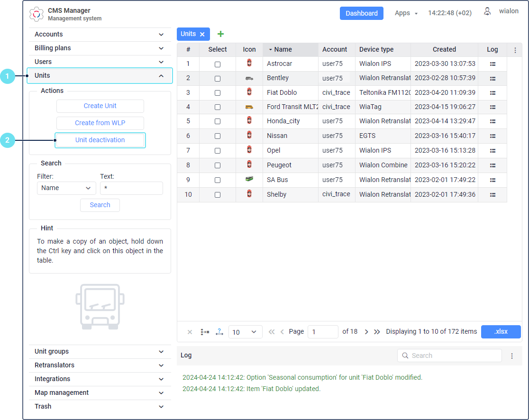Close the Units tab
529x420 pixels.
pos(202,34)
